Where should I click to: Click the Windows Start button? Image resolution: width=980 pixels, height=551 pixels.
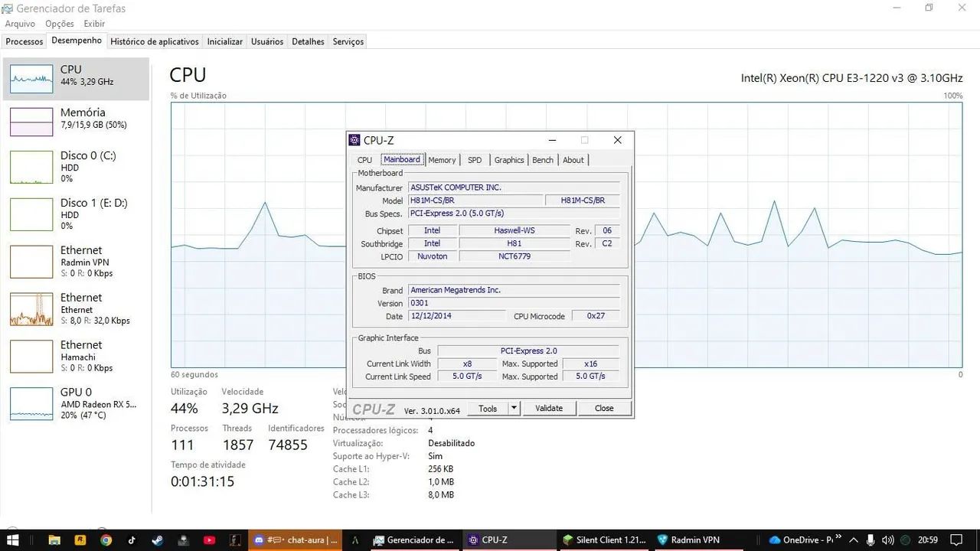(12, 540)
